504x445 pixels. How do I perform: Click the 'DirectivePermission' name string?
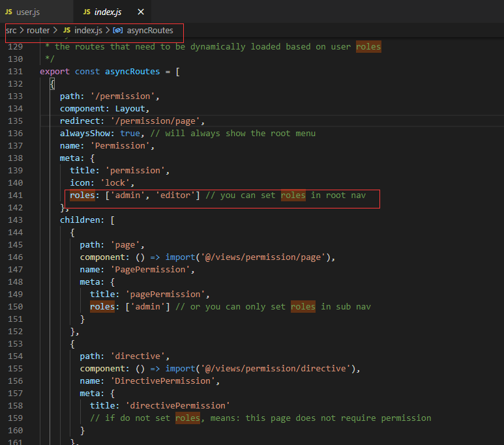point(162,381)
